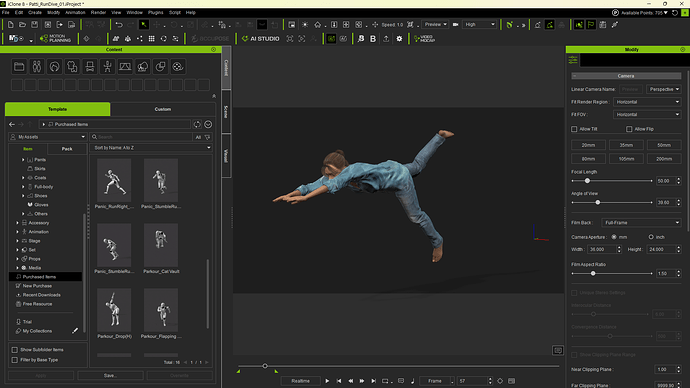Viewport: 690px width, 388px height.
Task: Expand the Accessory tree node
Action: click(x=18, y=223)
